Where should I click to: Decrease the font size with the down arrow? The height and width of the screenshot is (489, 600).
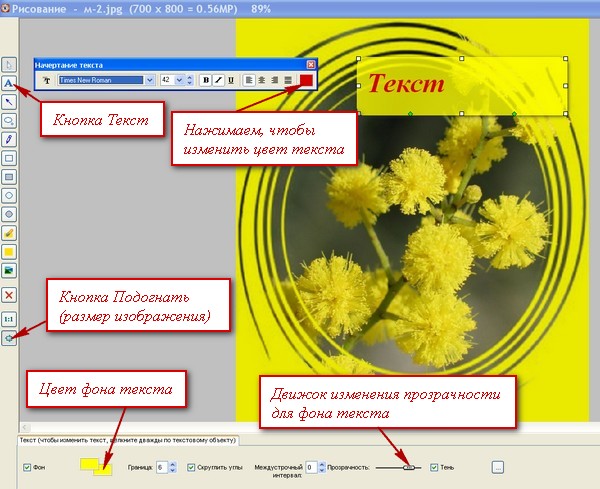pos(189,83)
